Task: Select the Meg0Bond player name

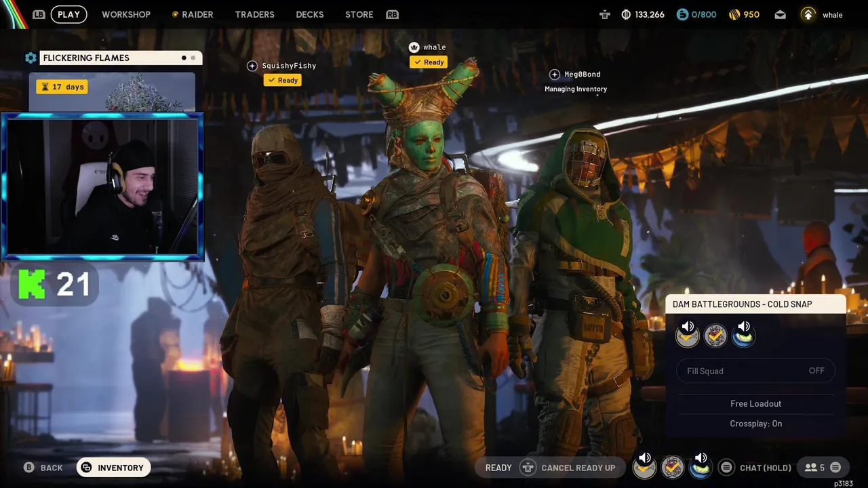Action: point(583,75)
